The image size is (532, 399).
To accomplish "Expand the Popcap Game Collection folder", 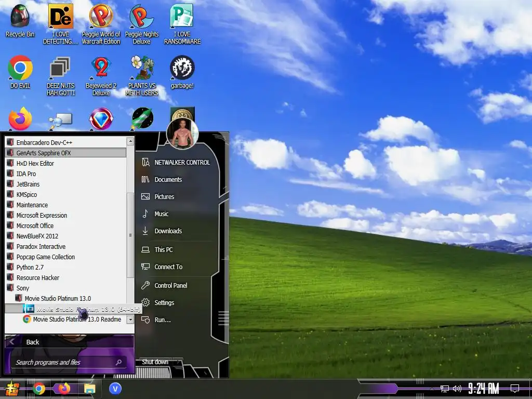I will click(66, 257).
